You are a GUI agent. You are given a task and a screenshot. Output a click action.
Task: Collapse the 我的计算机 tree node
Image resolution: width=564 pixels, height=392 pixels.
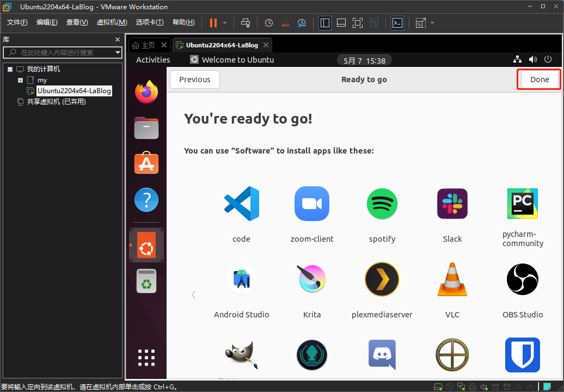10,69
